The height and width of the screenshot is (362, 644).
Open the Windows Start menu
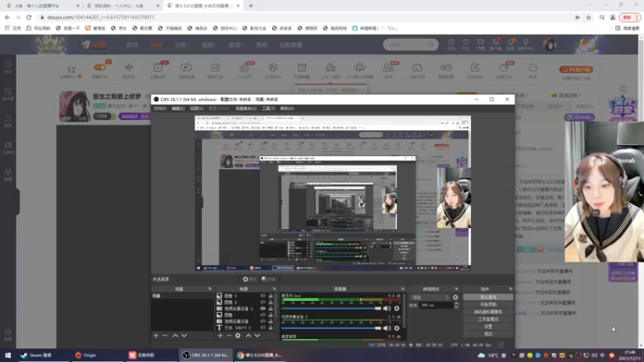point(8,355)
